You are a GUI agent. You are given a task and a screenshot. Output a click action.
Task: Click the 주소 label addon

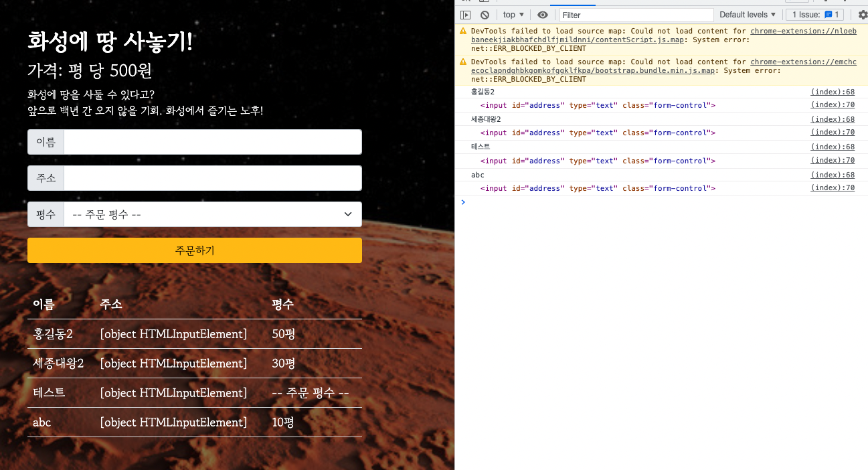click(x=46, y=178)
